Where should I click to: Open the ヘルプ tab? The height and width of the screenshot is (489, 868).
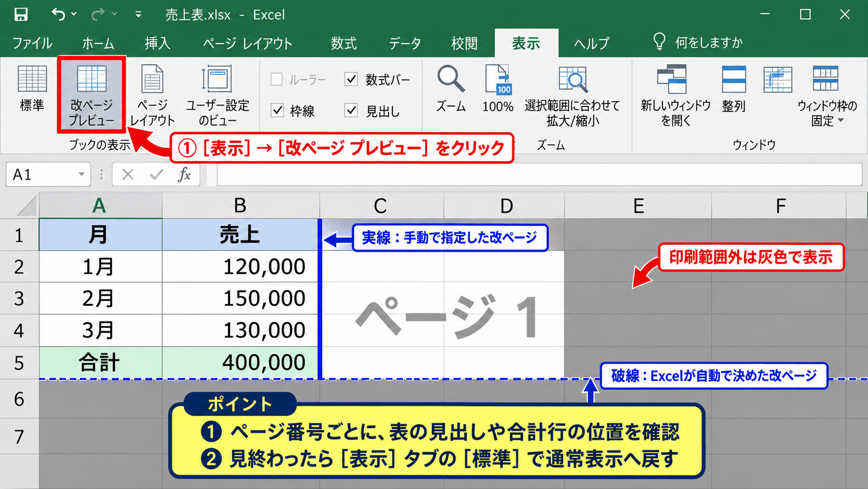tap(591, 43)
